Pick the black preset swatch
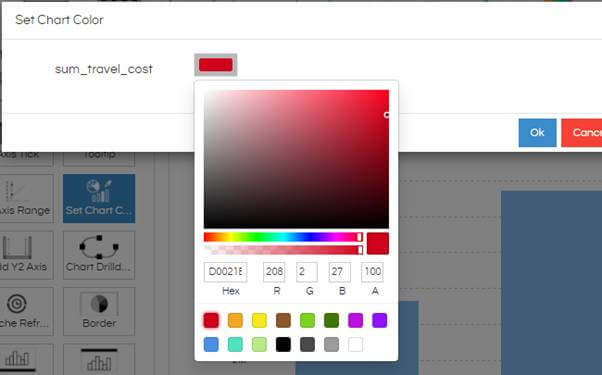 283,345
